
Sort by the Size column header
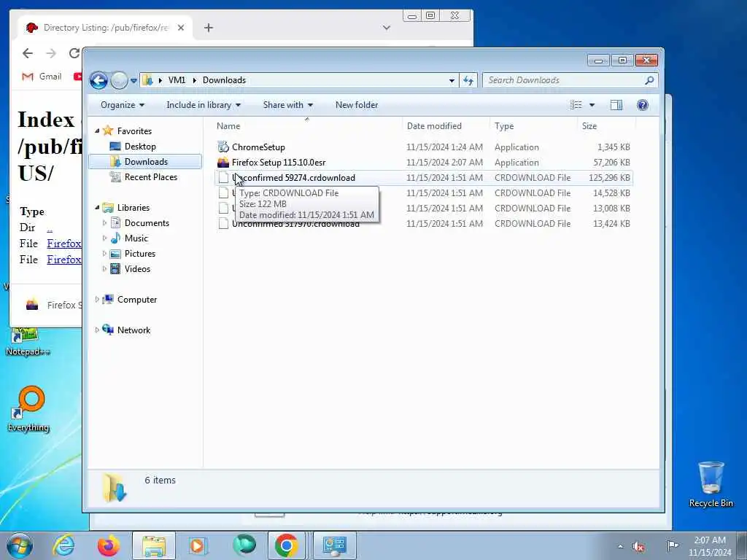[606, 126]
